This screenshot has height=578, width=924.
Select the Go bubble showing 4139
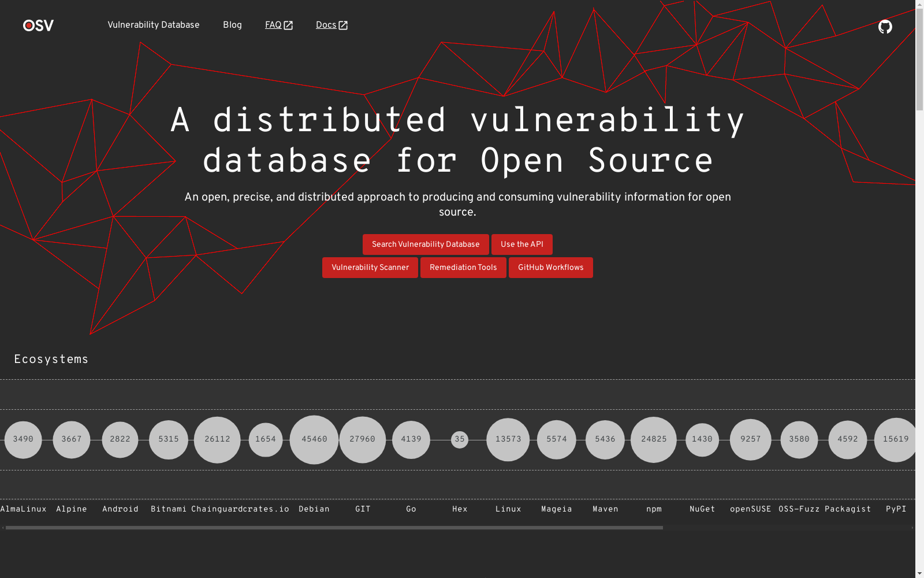point(411,440)
